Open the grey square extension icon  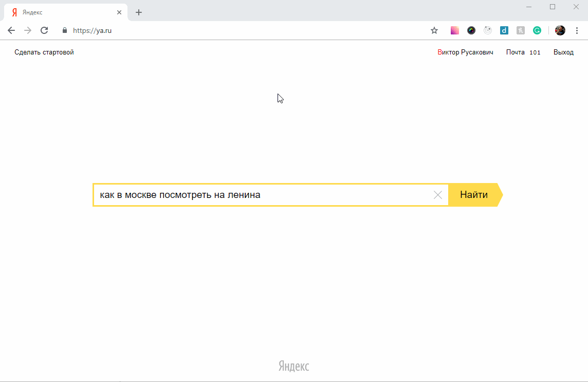pos(521,30)
